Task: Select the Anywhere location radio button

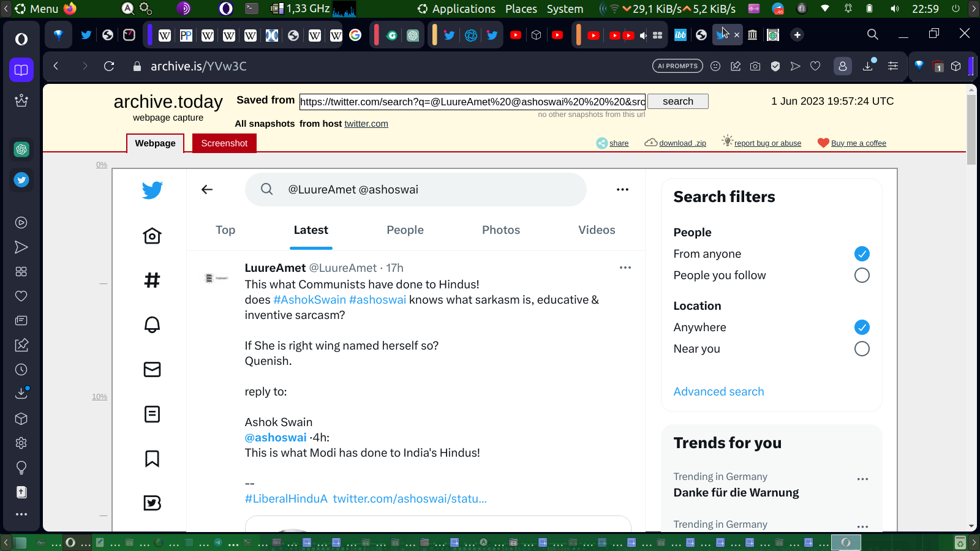Action: (x=862, y=328)
